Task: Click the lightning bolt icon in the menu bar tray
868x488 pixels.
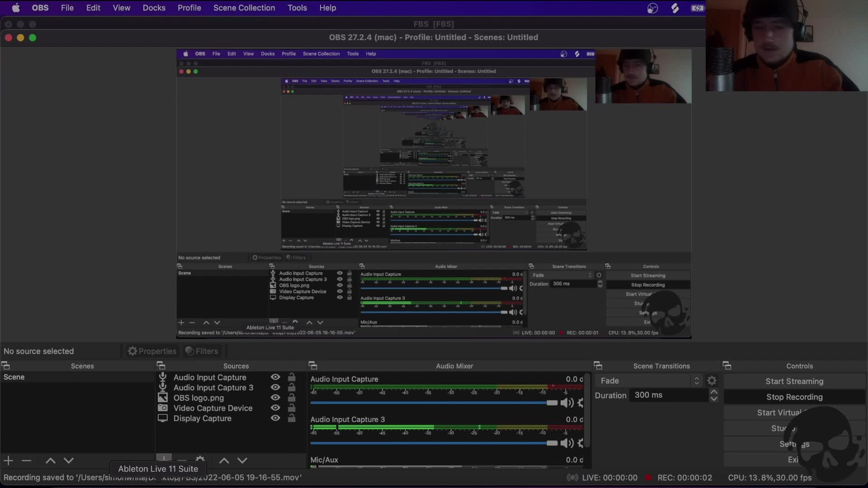Action: (675, 8)
